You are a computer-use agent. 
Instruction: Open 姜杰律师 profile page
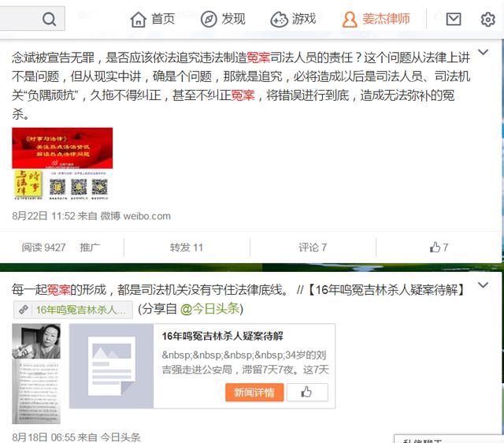pyautogui.click(x=376, y=19)
